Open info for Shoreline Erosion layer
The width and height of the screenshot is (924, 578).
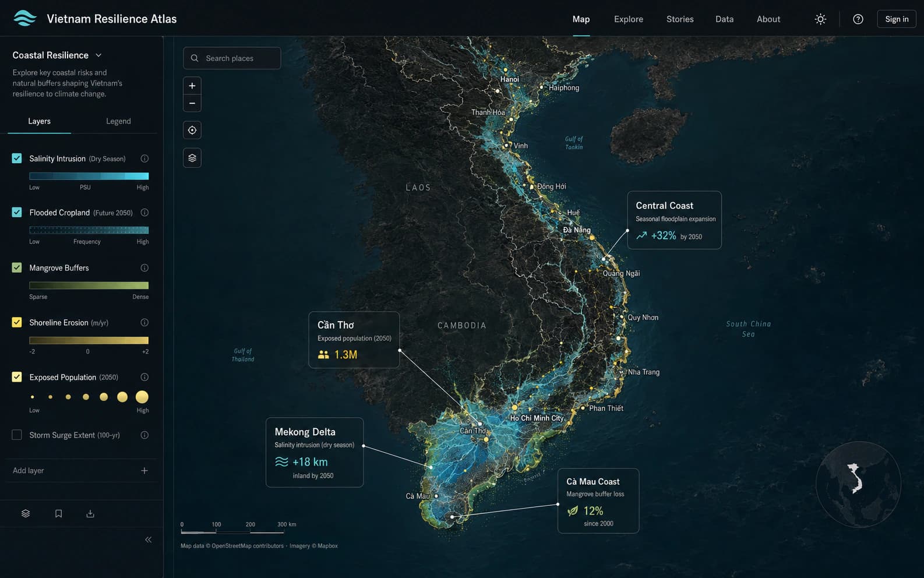(144, 322)
